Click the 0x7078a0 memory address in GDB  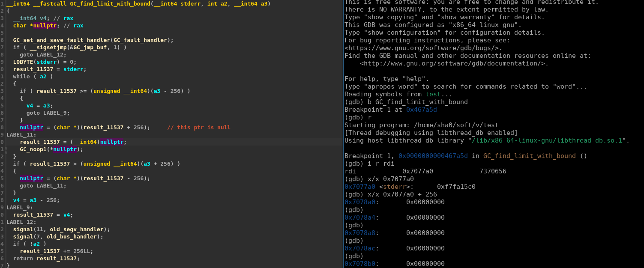[x=360, y=202]
